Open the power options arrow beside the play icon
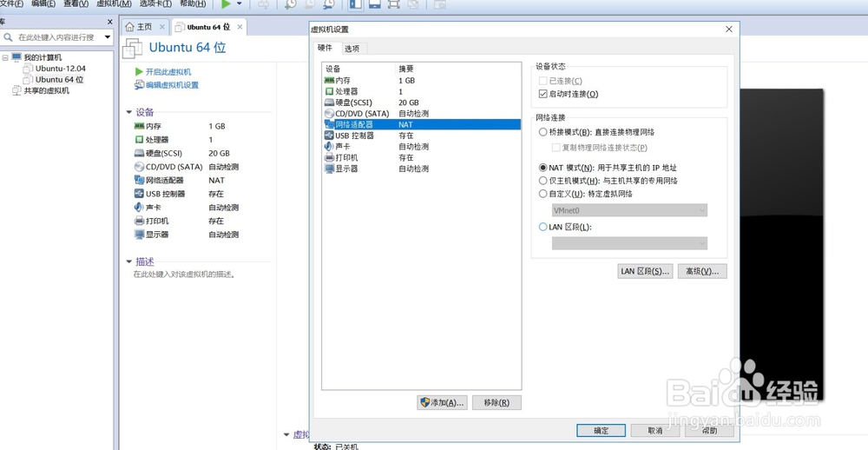 click(240, 3)
